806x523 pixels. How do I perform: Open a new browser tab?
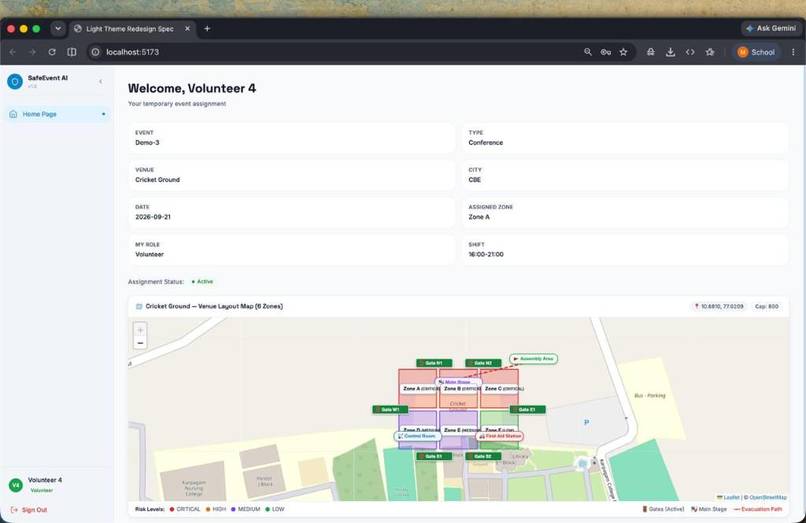(207, 29)
